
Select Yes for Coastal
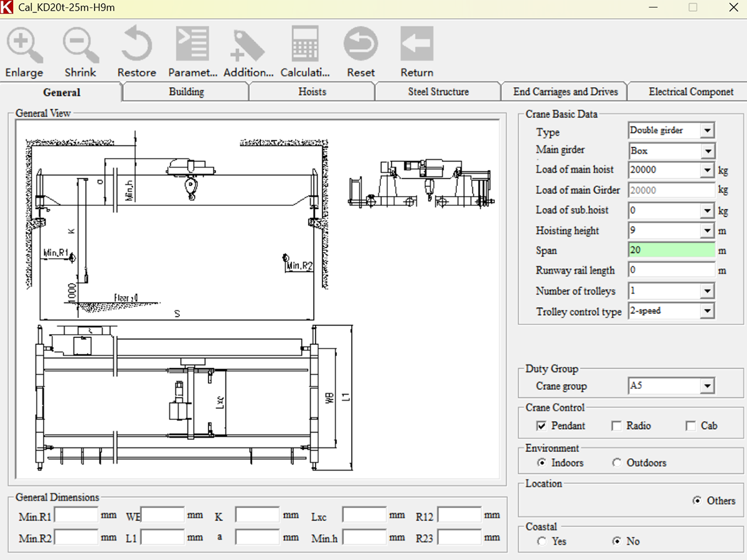point(542,541)
